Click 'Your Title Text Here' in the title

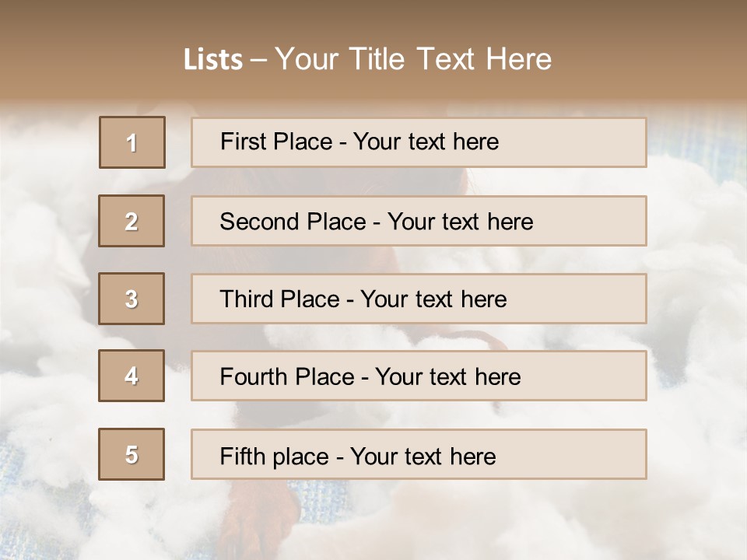413,60
